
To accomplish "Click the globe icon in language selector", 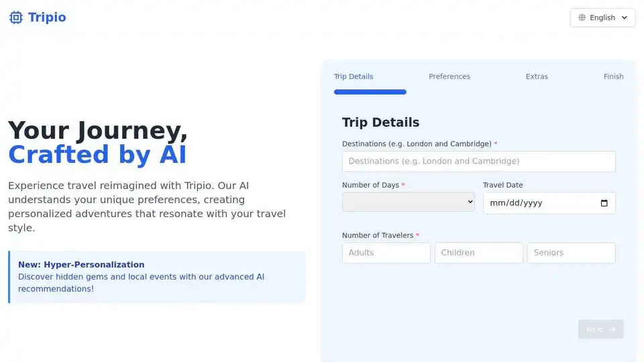I will click(582, 17).
